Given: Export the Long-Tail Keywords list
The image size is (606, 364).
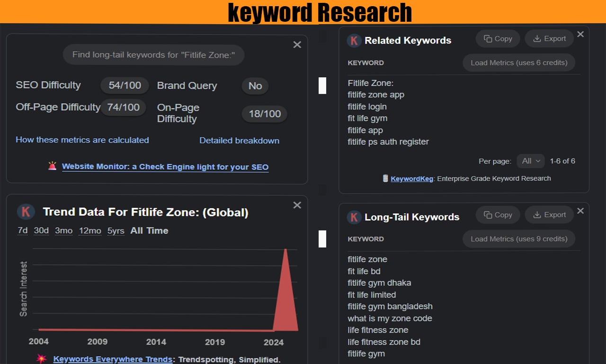Looking at the screenshot, I should [549, 215].
